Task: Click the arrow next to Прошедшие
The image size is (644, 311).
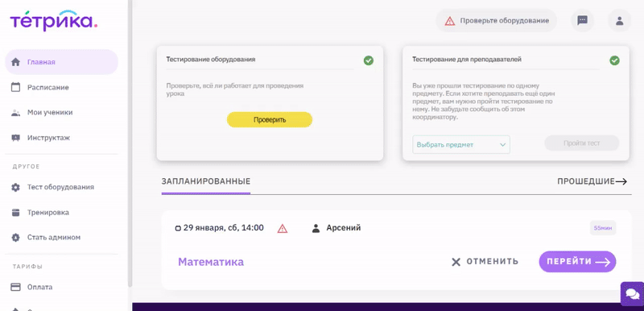Action: 621,181
